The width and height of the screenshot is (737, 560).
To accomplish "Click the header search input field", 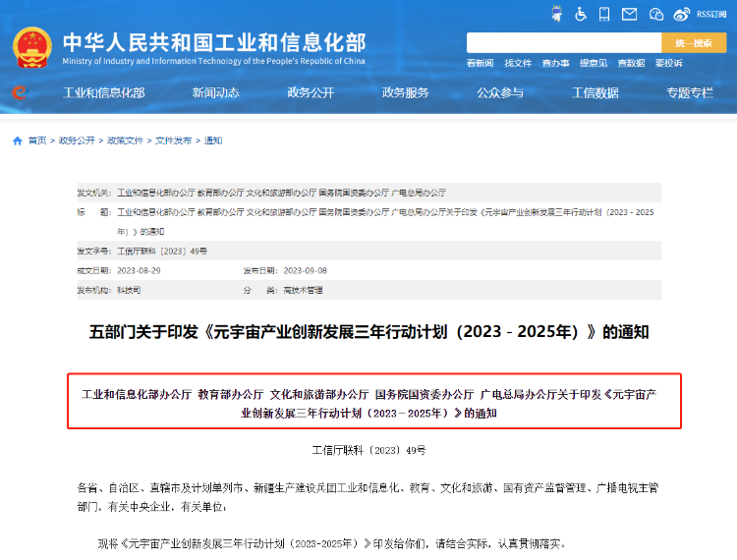I will [x=564, y=43].
